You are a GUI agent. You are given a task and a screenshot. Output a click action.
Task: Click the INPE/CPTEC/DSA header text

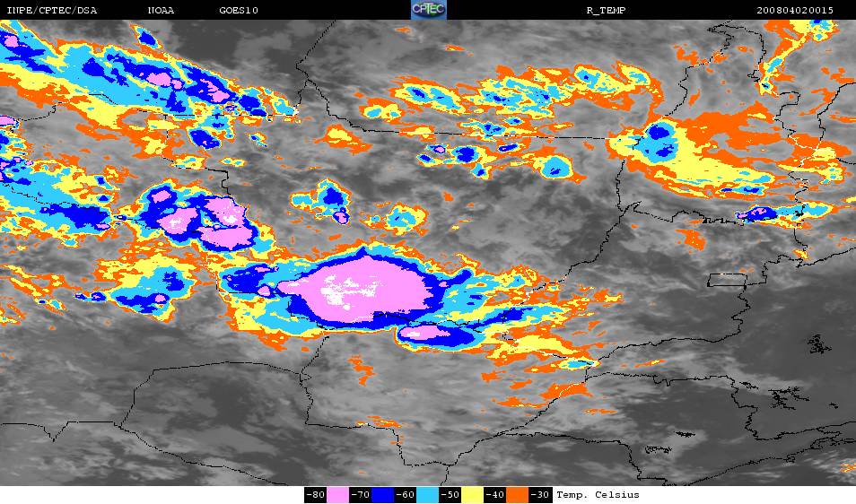coord(51,11)
